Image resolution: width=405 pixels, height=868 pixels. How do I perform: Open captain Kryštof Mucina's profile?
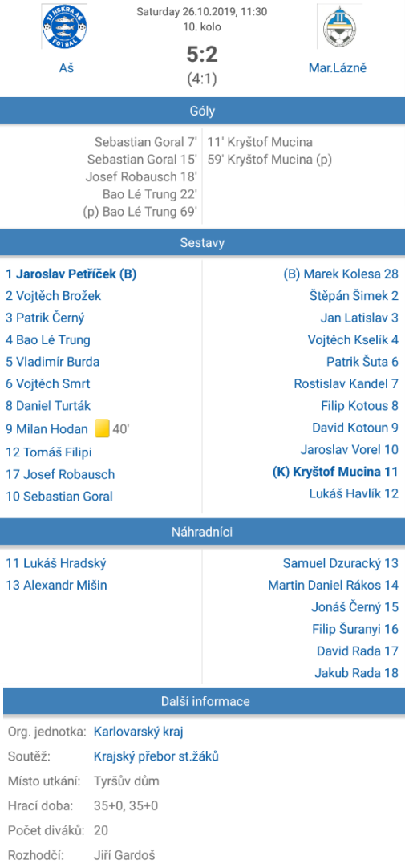click(x=335, y=473)
